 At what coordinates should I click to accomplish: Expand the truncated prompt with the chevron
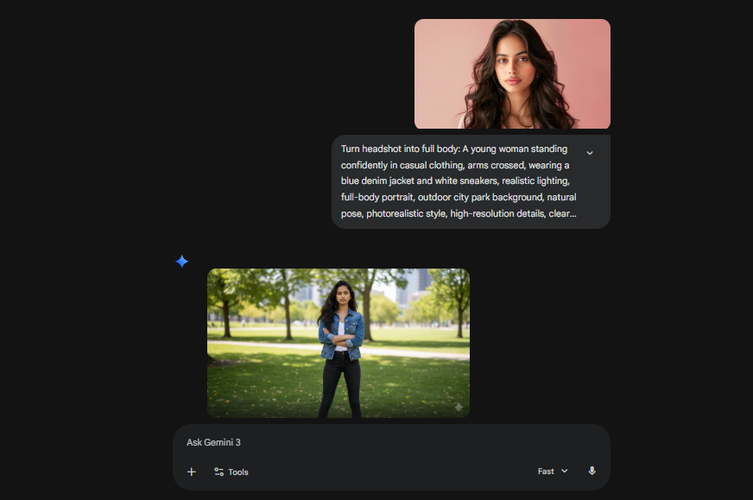(589, 153)
